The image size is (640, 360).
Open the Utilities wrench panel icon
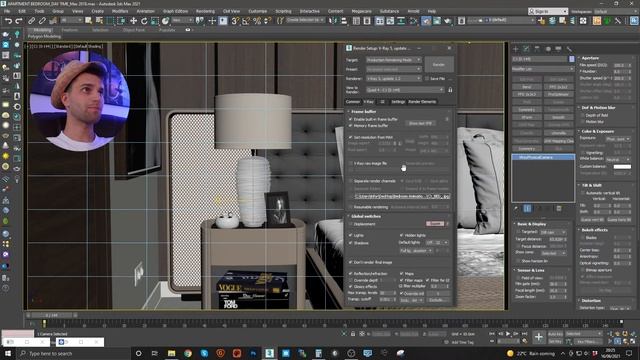[569, 49]
